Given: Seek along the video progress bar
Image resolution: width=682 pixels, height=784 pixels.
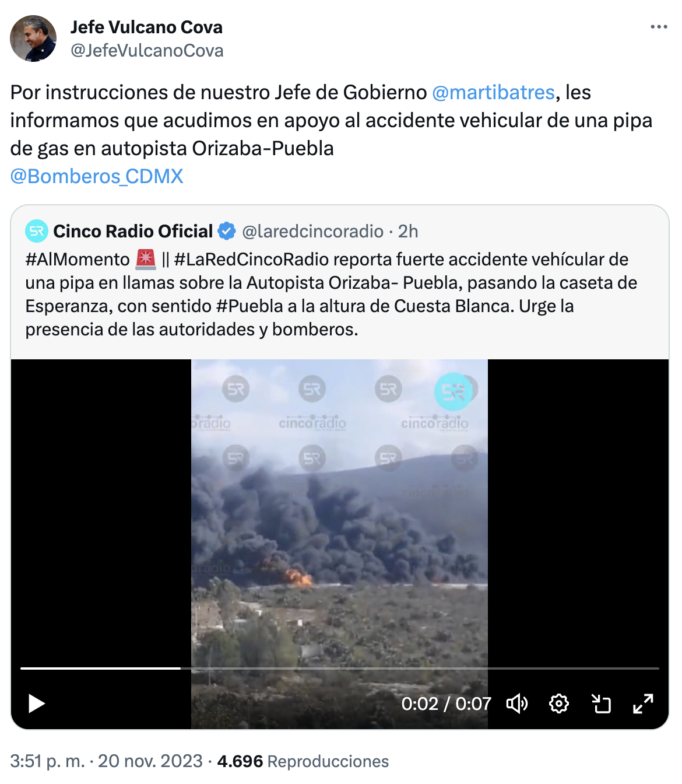Looking at the screenshot, I should 340,668.
